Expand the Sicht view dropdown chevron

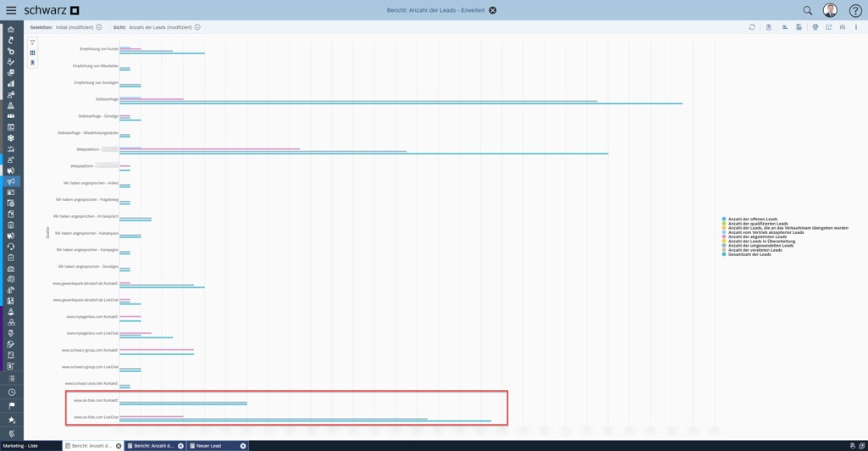point(197,27)
